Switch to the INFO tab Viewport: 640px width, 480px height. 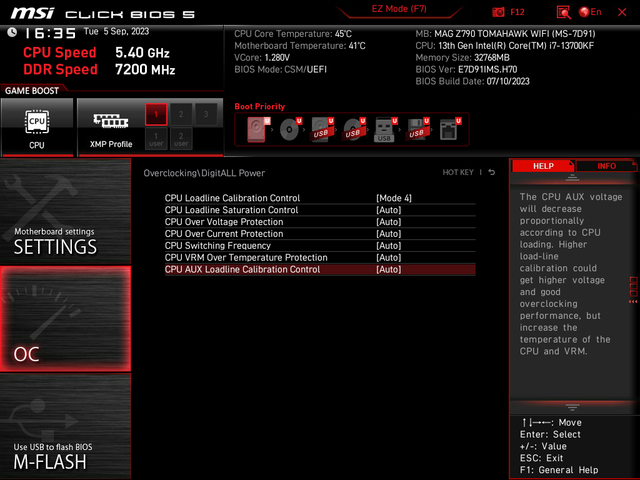click(607, 166)
